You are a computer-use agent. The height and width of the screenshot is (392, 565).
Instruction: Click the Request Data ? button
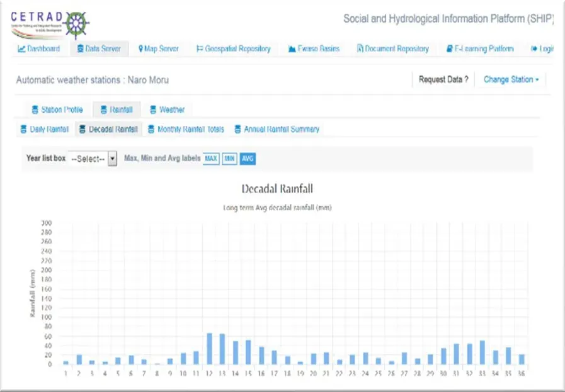coord(443,79)
